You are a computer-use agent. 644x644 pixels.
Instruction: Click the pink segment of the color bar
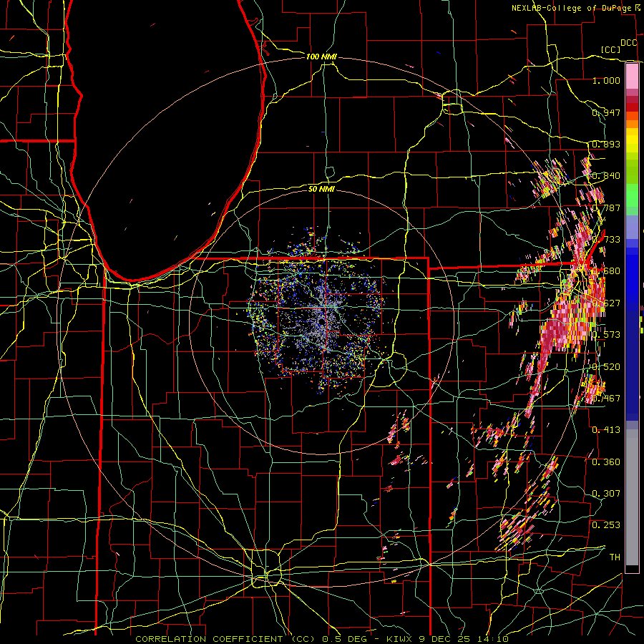click(632, 76)
